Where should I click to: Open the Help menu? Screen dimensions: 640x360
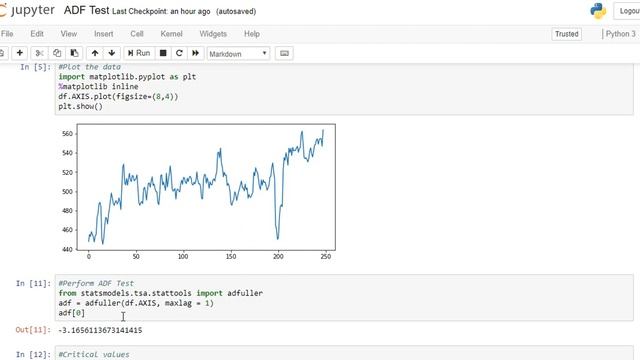(252, 34)
